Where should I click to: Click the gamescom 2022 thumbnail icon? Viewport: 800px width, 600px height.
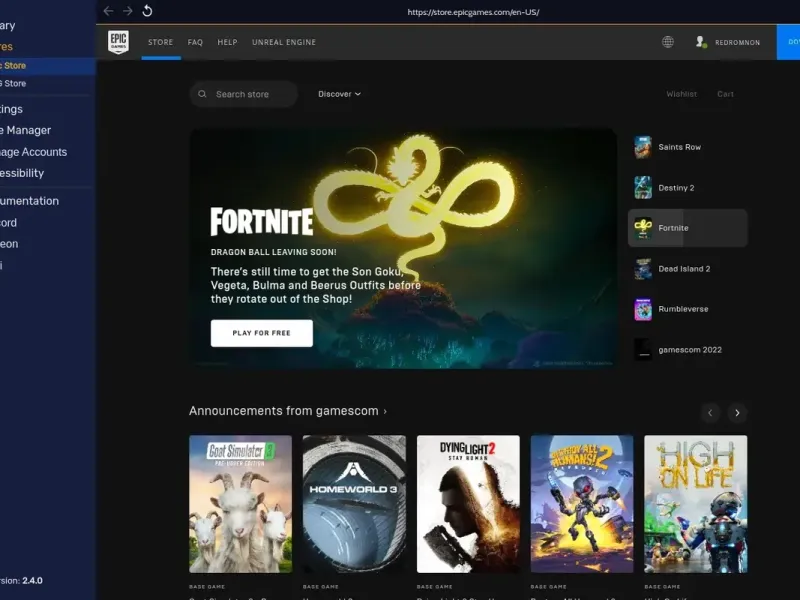pyautogui.click(x=643, y=350)
